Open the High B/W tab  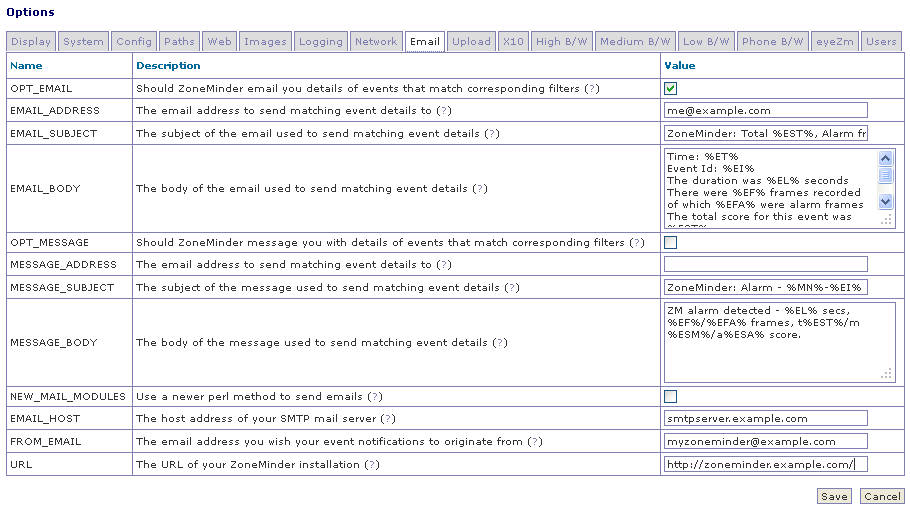(561, 42)
